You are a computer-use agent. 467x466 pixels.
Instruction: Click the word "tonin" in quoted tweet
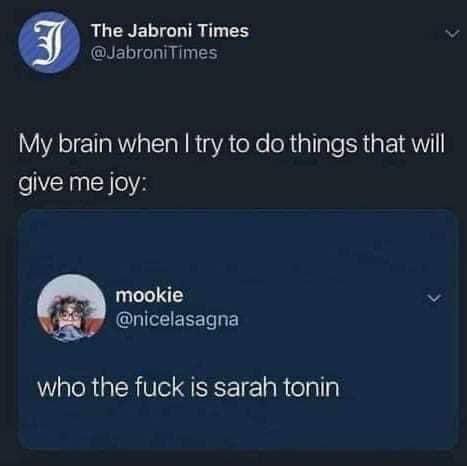[x=311, y=388]
